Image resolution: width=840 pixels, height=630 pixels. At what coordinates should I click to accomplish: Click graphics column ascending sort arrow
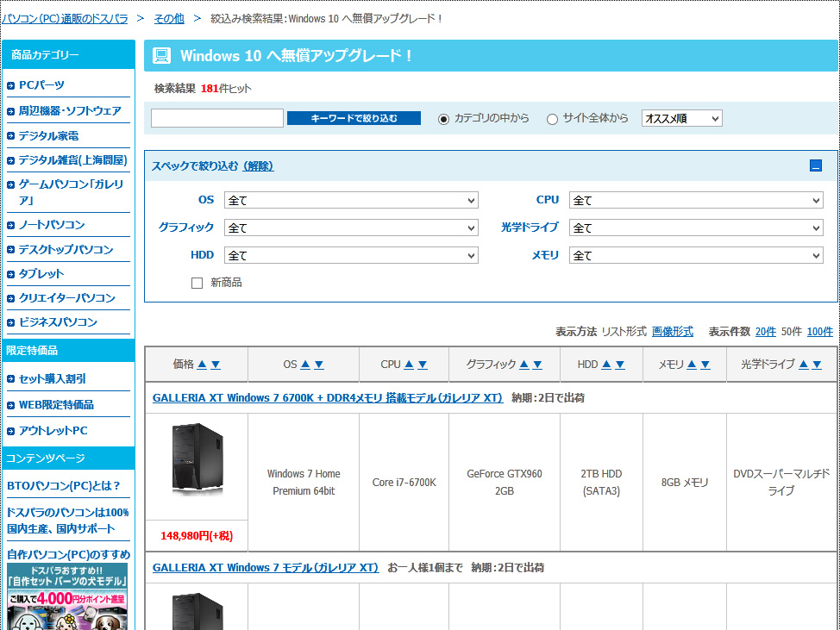(524, 365)
